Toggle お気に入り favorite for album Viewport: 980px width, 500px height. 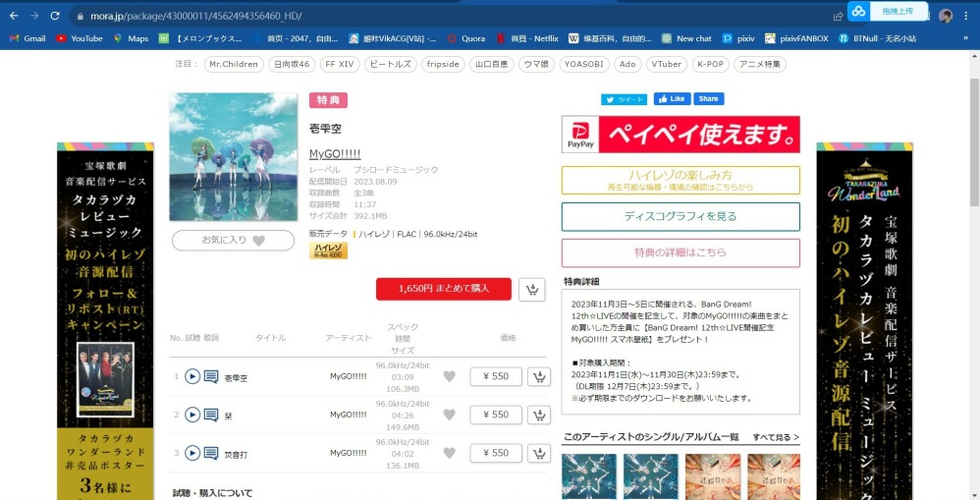pos(233,240)
